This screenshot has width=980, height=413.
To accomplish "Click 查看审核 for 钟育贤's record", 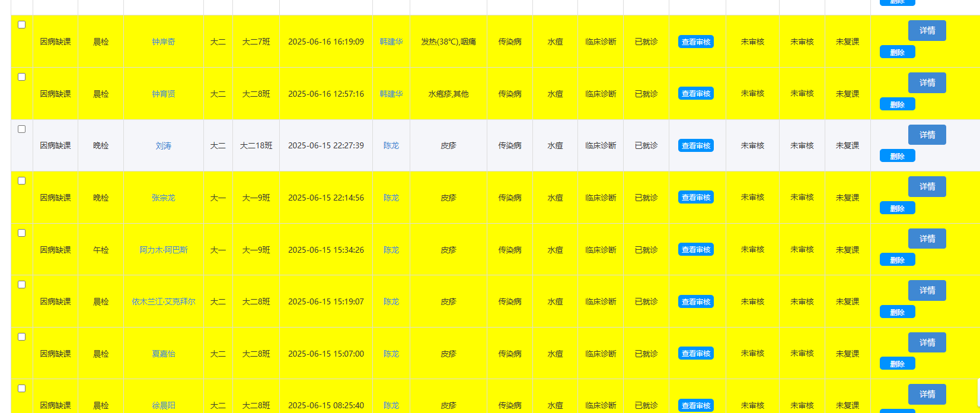I will pyautogui.click(x=695, y=94).
